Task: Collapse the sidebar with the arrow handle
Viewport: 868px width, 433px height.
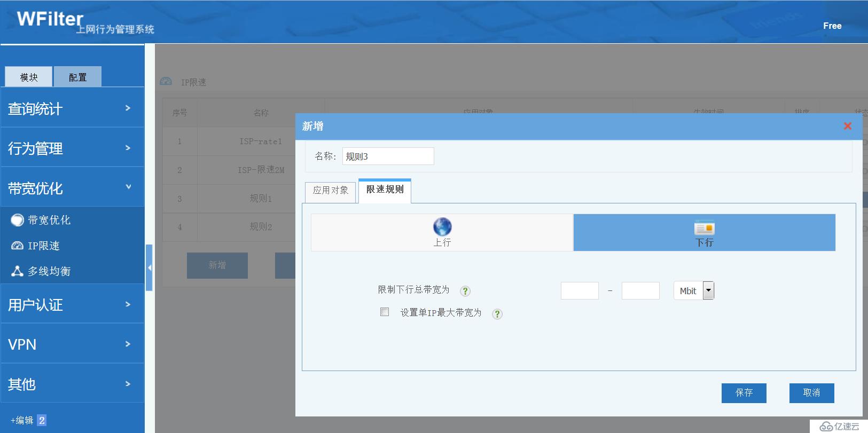Action: coord(149,267)
